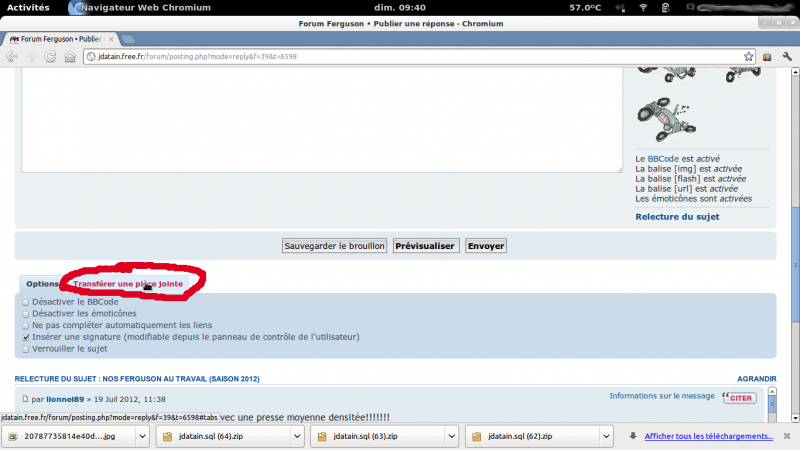Image resolution: width=800 pixels, height=450 pixels.
Task: Click the CITER quote button
Action: [x=739, y=398]
